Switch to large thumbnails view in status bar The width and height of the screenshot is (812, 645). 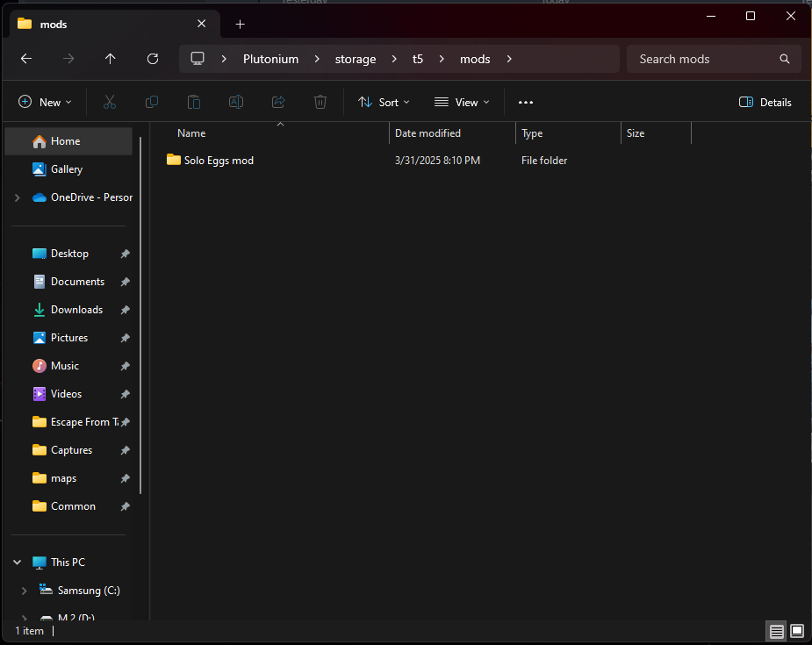796,631
